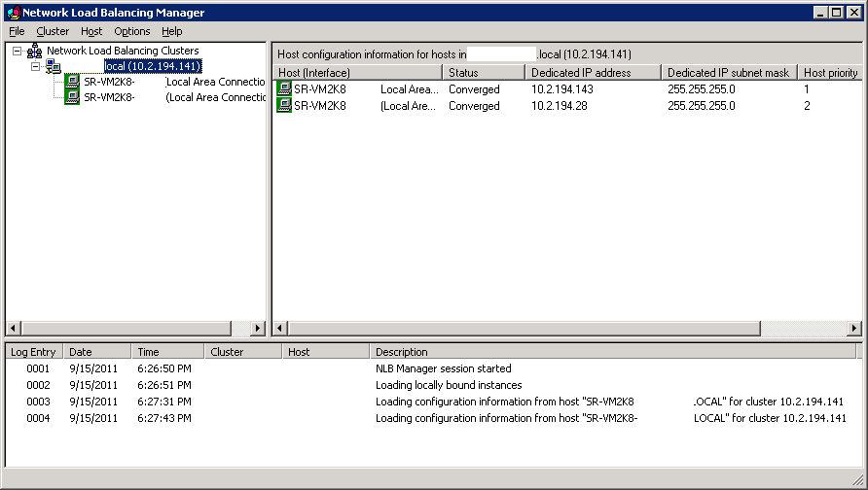
Task: Open the File menu
Action: (x=17, y=31)
